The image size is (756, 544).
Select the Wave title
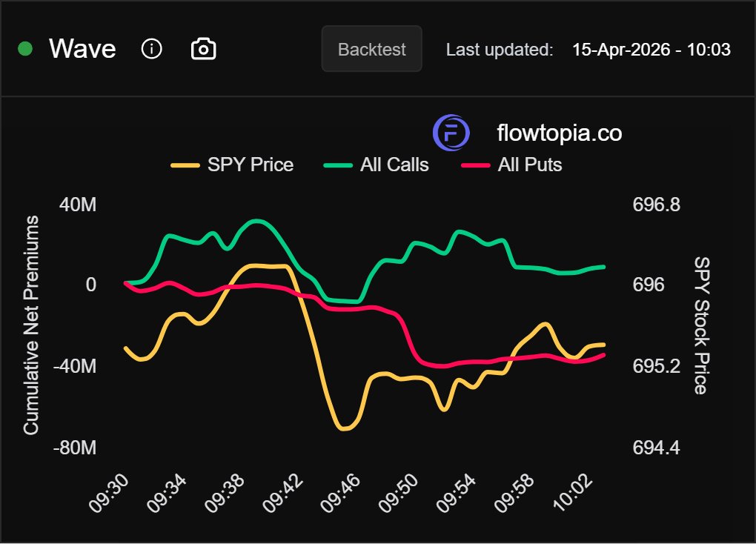[x=82, y=49]
